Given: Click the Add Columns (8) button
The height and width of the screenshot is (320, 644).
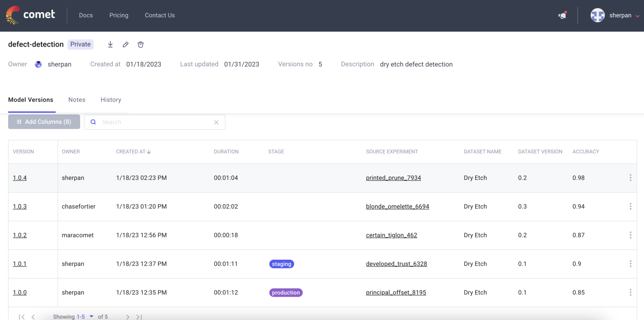Looking at the screenshot, I should (44, 122).
